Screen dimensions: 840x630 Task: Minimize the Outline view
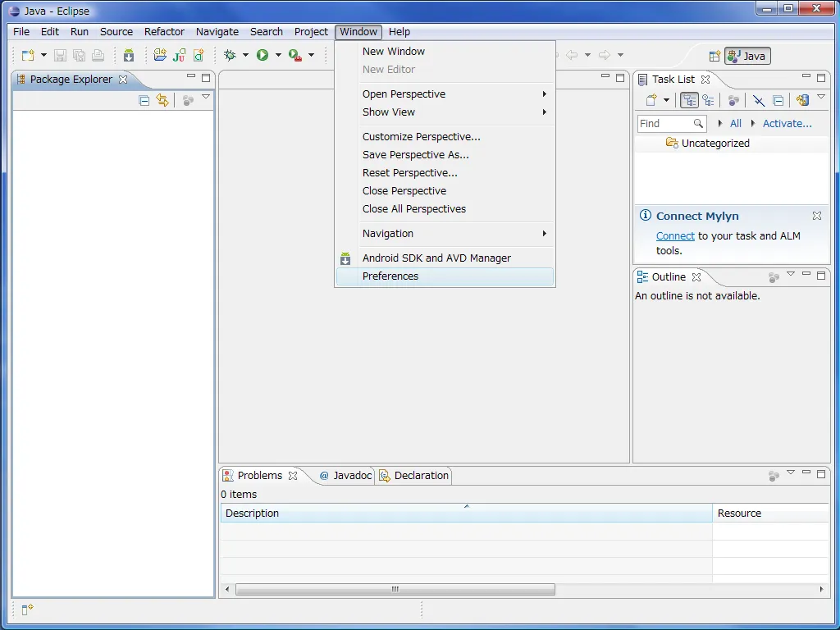(806, 274)
